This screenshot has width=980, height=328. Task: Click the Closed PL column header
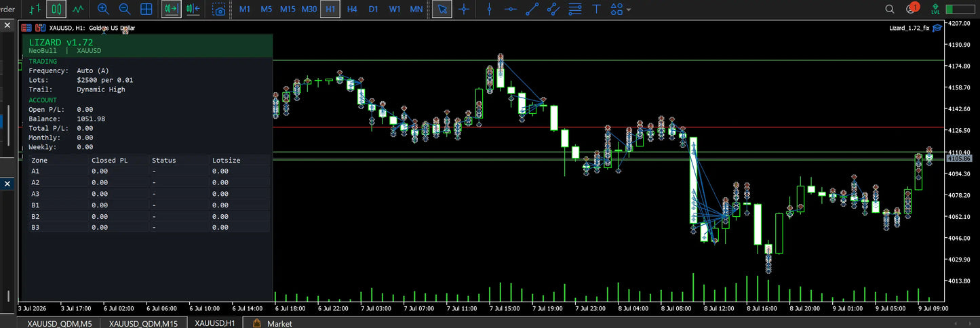[110, 161]
